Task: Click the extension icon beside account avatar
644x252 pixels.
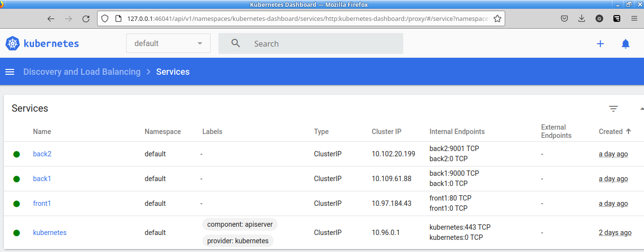Action: (616, 19)
